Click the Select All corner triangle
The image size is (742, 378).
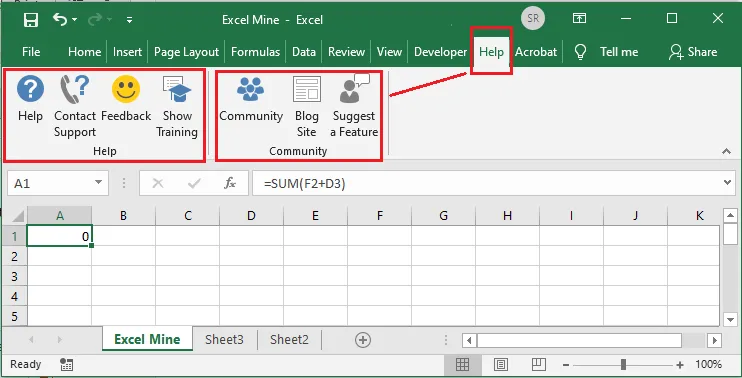pyautogui.click(x=18, y=217)
